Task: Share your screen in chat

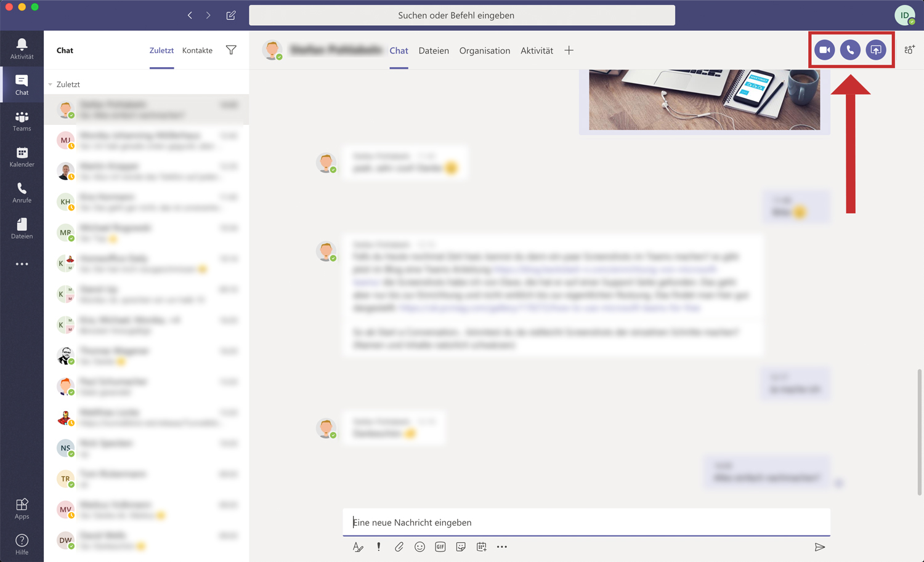Action: [x=875, y=50]
